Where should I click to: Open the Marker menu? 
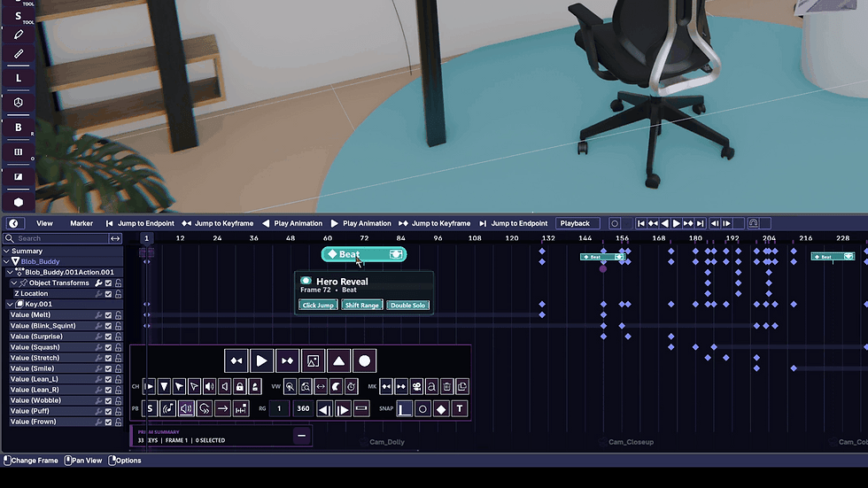coord(81,223)
